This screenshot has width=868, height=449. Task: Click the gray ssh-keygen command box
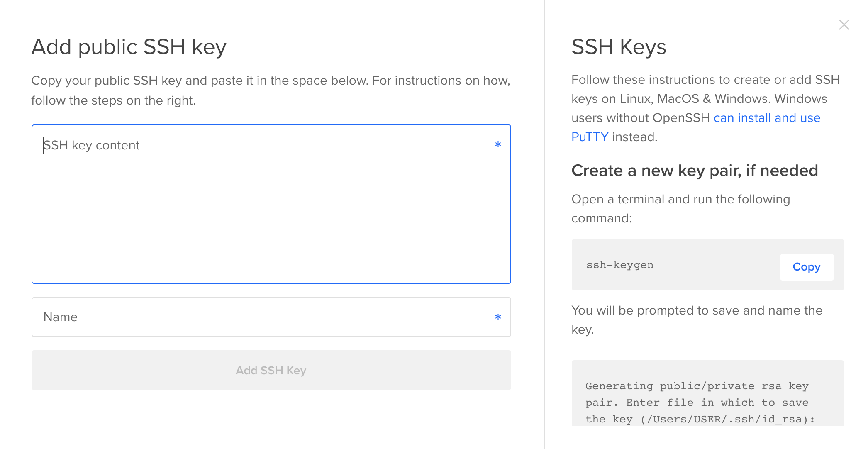click(x=707, y=265)
